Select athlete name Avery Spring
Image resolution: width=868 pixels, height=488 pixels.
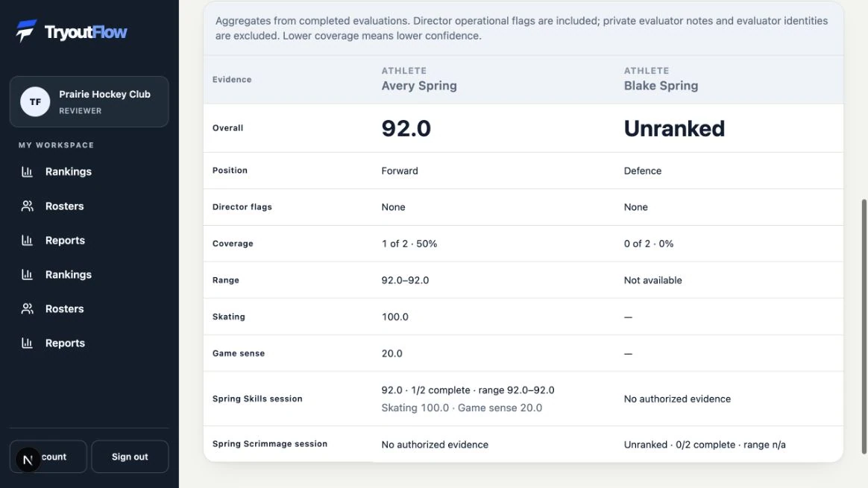419,86
